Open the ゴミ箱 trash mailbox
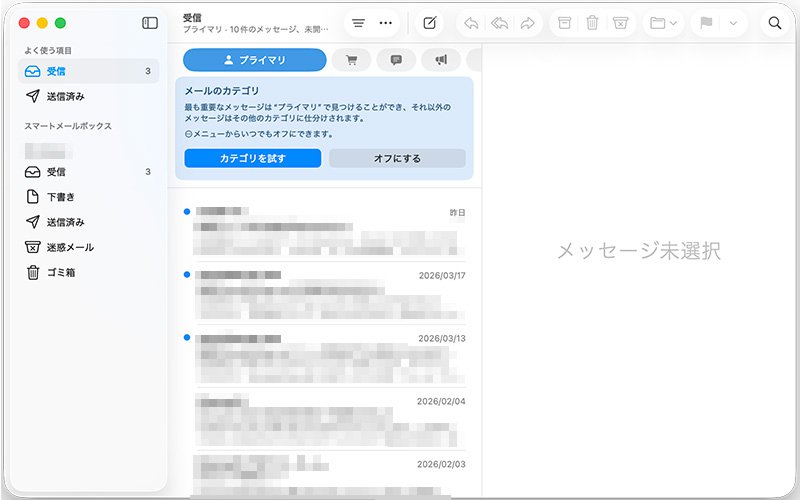The image size is (800, 500). (89, 272)
